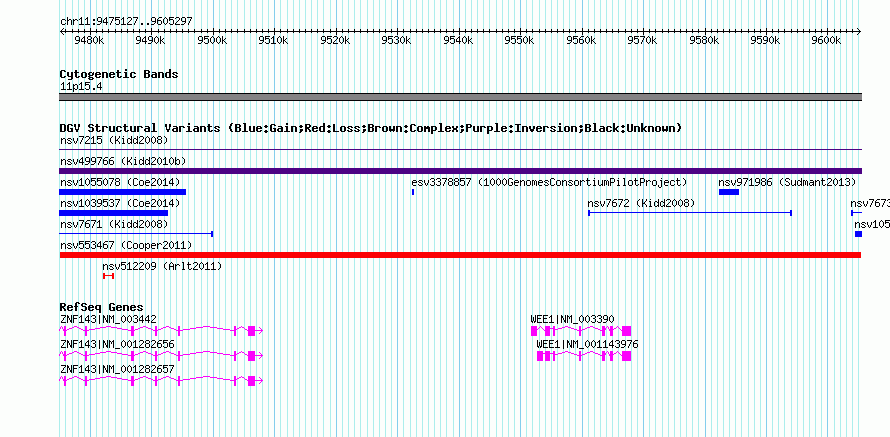The height and width of the screenshot is (437, 890).
Task: Select the small red nsv512209 variant marker
Action: (x=108, y=276)
